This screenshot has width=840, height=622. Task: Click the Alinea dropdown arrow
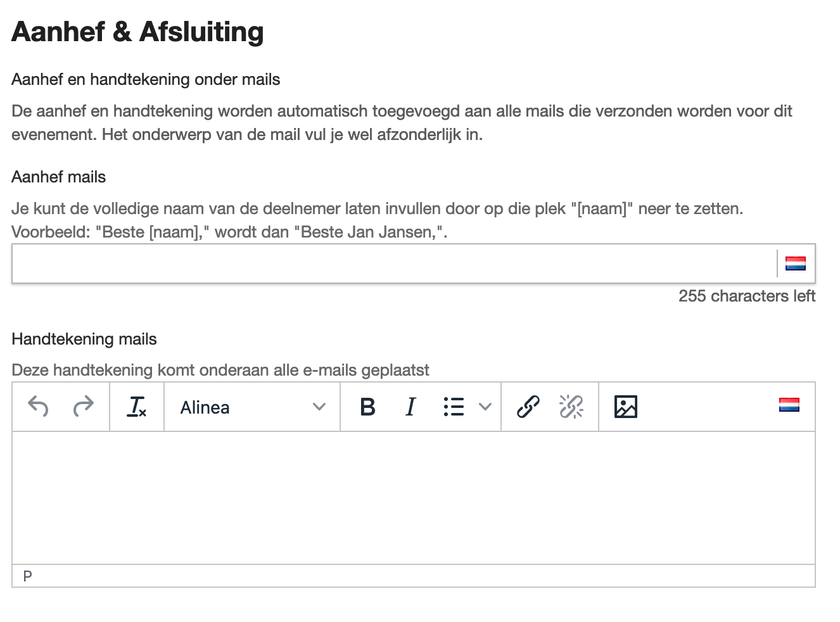tap(319, 407)
